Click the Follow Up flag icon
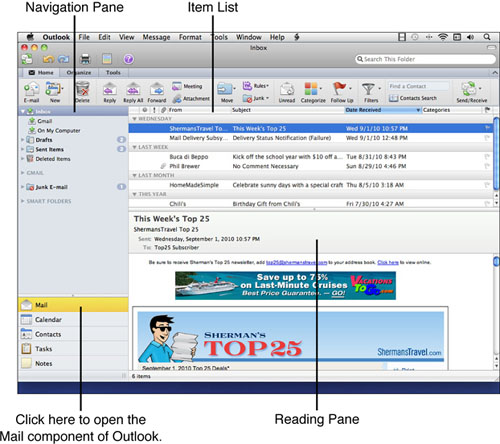This screenshot has height=444, width=500. point(339,89)
